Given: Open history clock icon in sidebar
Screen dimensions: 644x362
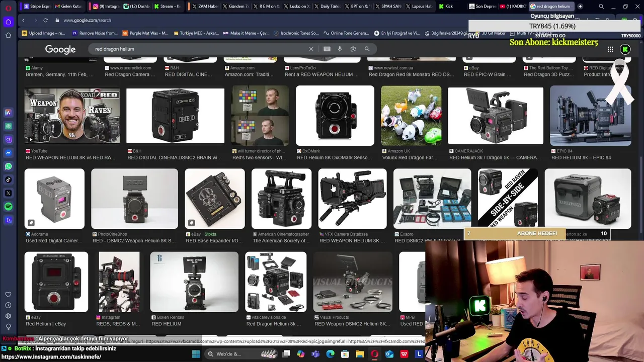Looking at the screenshot, I should coord(8,305).
